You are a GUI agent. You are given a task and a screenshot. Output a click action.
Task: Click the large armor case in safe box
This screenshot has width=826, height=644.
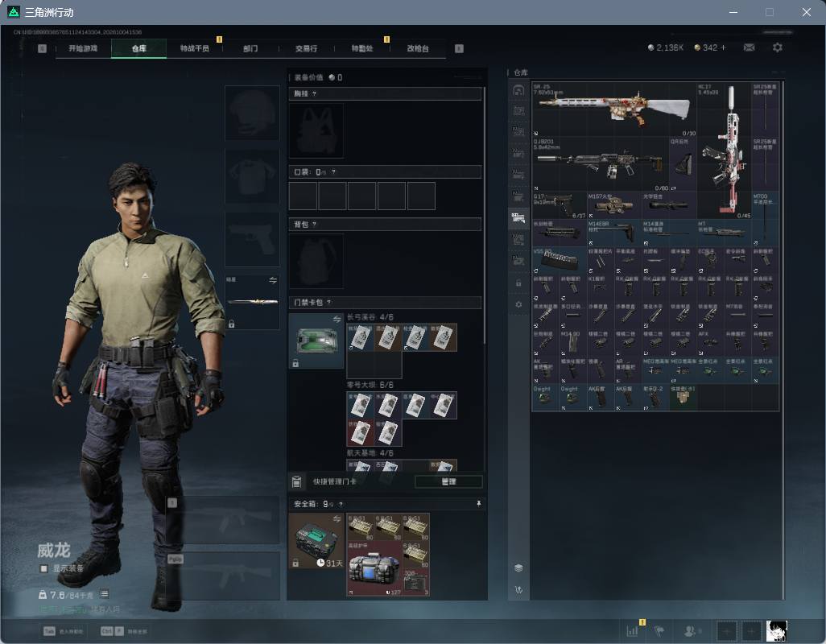[x=374, y=568]
